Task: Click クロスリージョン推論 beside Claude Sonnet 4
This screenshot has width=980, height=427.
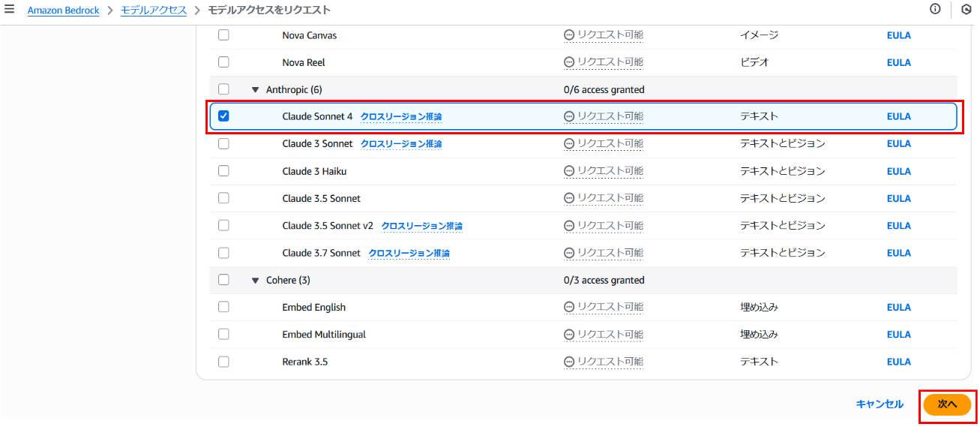Action: pyautogui.click(x=401, y=117)
